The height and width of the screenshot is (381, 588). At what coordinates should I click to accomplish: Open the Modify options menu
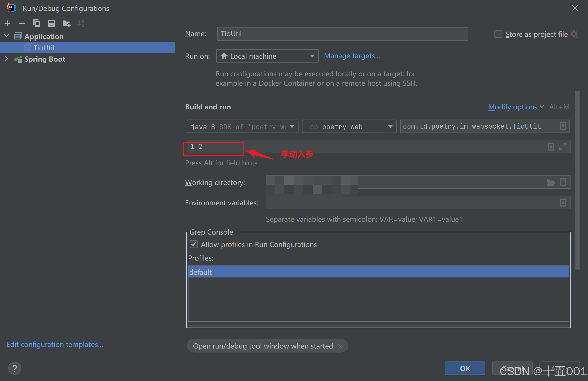pos(515,107)
